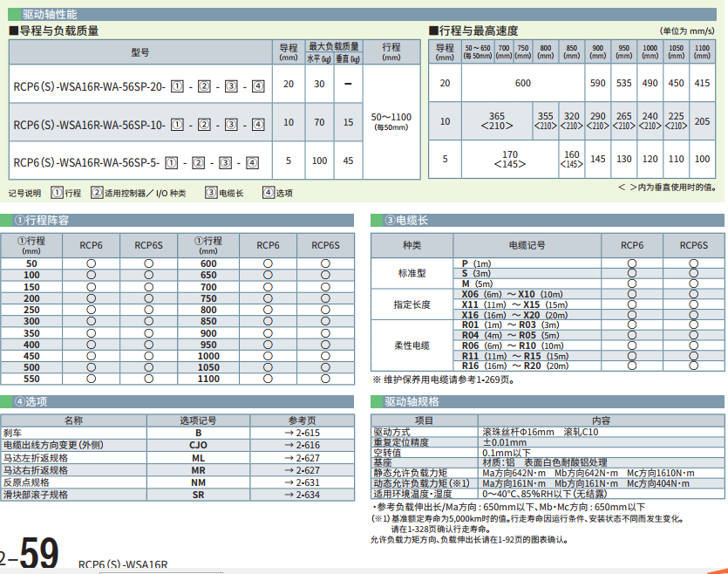Click the 记号说明 legend label
The height and width of the screenshot is (574, 728).
click(x=24, y=193)
